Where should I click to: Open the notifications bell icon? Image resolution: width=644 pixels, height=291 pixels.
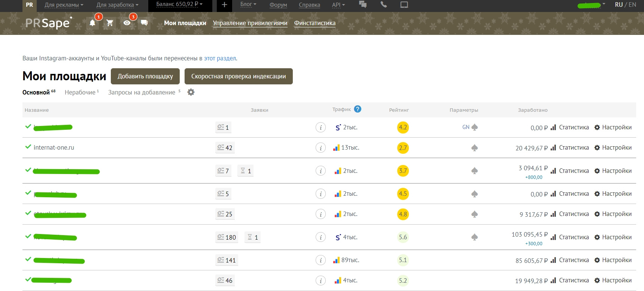point(92,23)
